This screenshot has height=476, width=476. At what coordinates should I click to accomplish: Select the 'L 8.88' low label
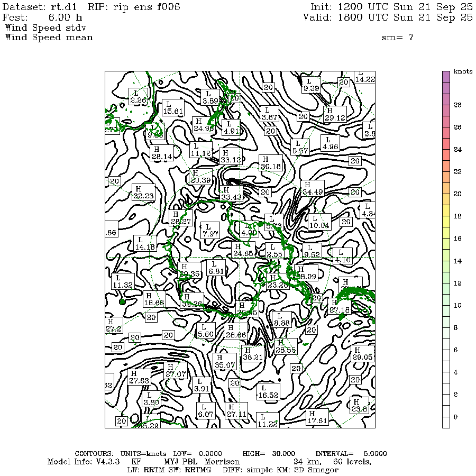282,319
